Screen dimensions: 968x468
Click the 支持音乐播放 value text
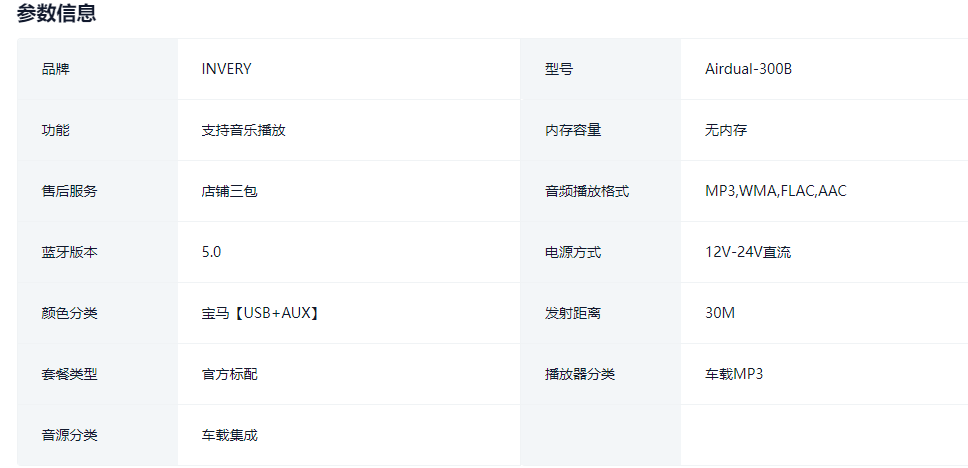(x=244, y=130)
